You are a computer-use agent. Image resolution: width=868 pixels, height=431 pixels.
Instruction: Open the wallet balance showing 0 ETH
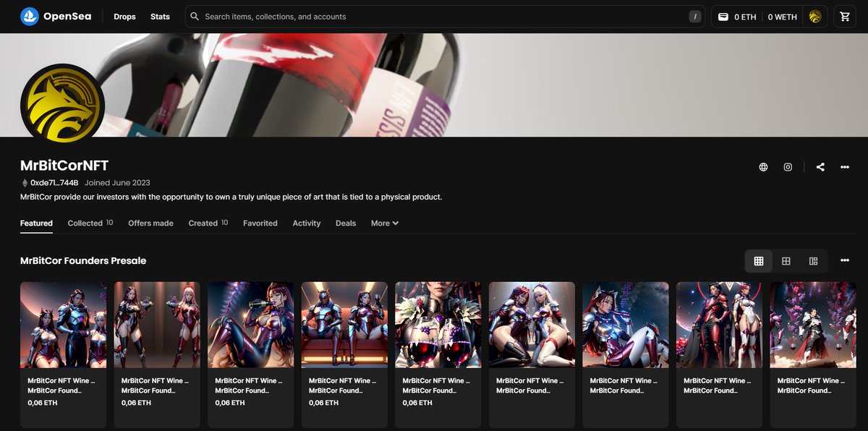coord(737,17)
